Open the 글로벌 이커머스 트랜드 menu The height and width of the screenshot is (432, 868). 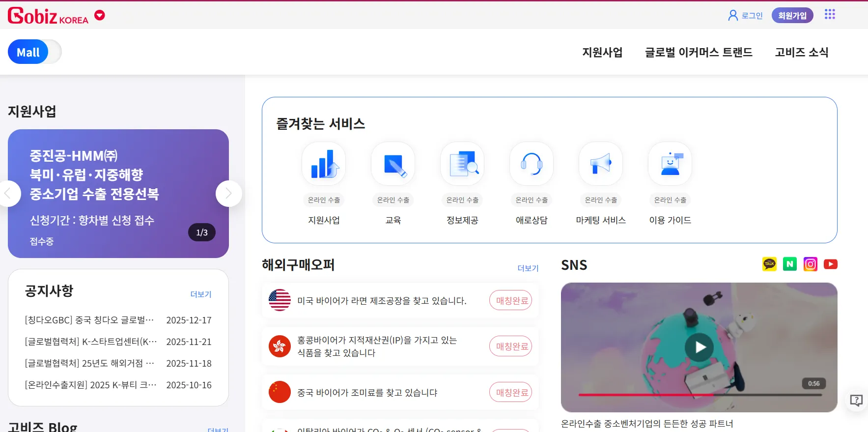[x=699, y=52]
